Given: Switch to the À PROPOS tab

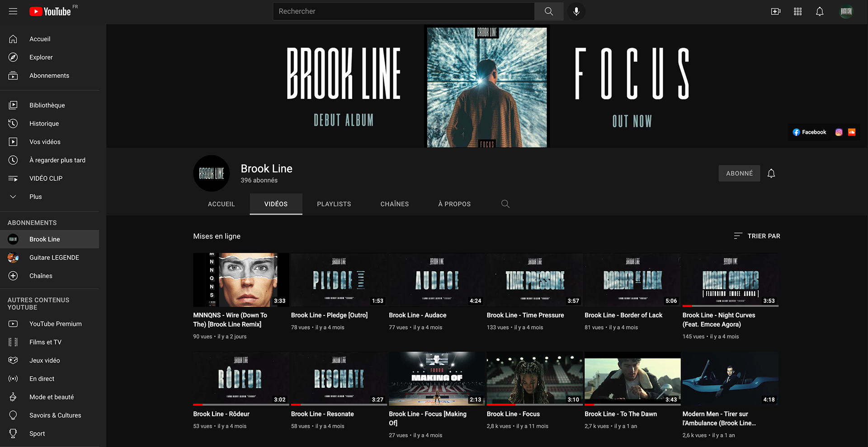Looking at the screenshot, I should (x=454, y=204).
